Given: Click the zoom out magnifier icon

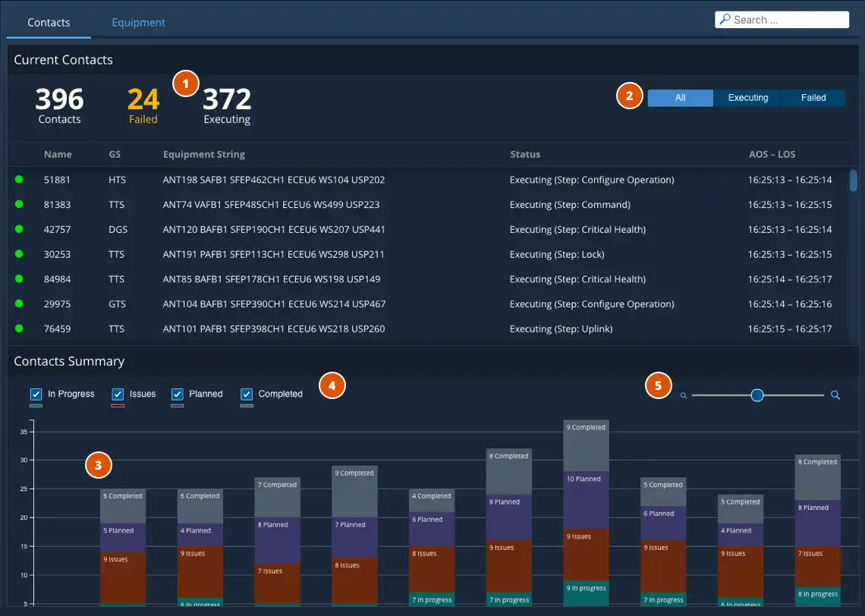Looking at the screenshot, I should tap(684, 395).
